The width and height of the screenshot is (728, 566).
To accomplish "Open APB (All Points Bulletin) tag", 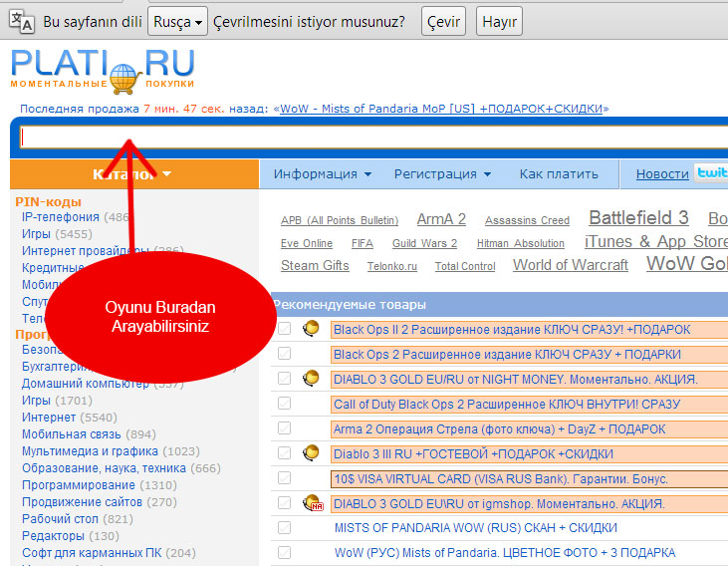I will pos(340,220).
